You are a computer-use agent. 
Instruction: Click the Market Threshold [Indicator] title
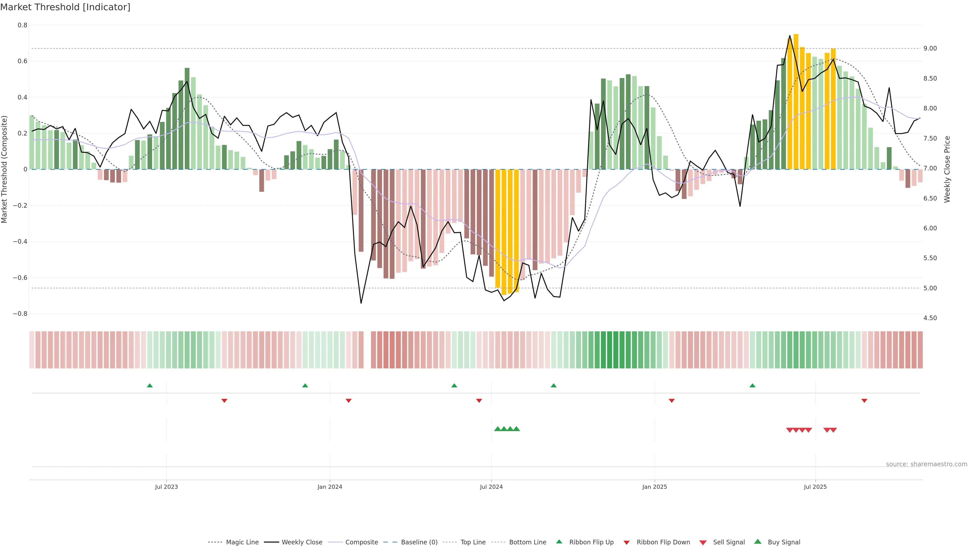click(x=65, y=7)
